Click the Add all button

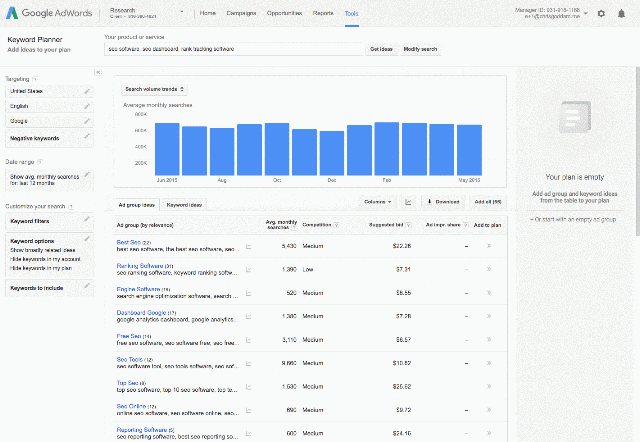coord(488,202)
